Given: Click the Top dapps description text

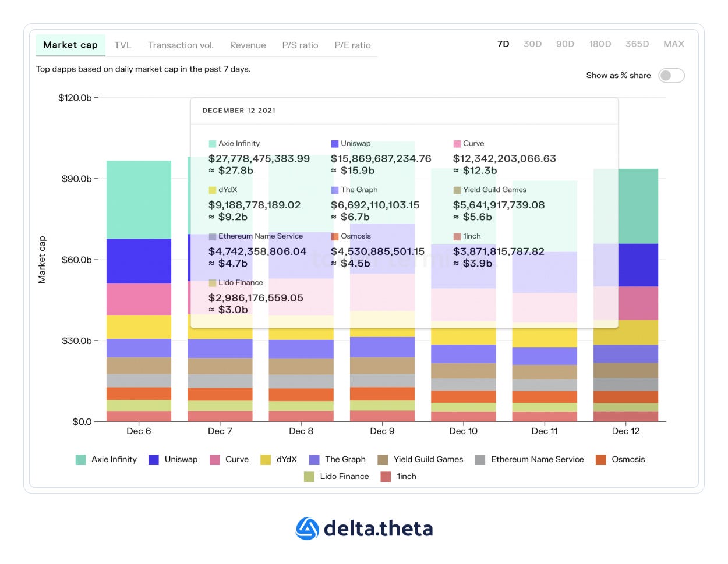Looking at the screenshot, I should point(143,69).
